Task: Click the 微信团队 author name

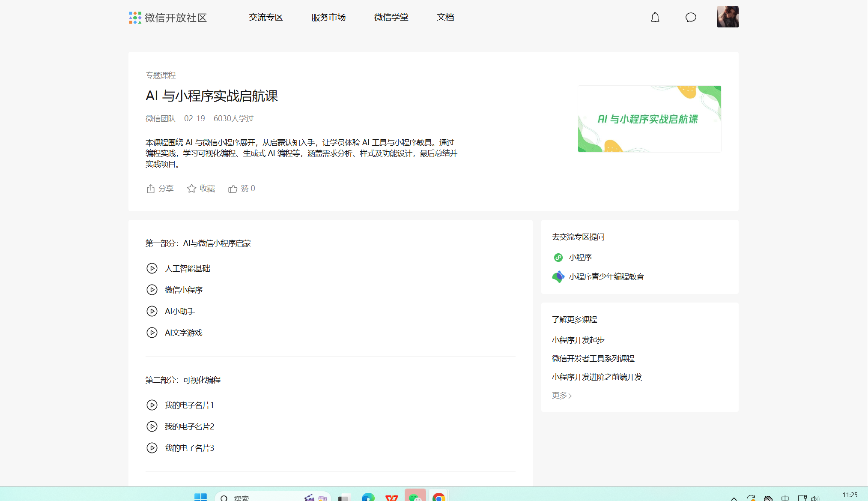Action: click(161, 119)
